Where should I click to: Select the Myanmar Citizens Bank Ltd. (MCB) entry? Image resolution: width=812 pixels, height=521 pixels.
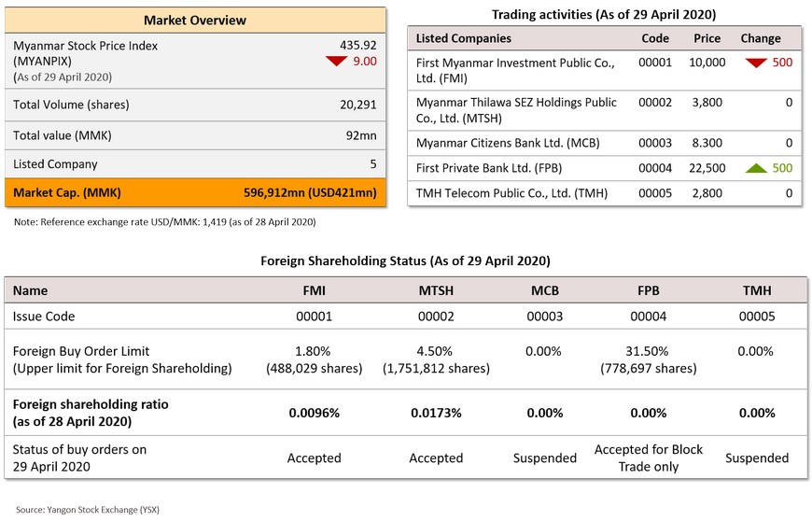tap(508, 143)
